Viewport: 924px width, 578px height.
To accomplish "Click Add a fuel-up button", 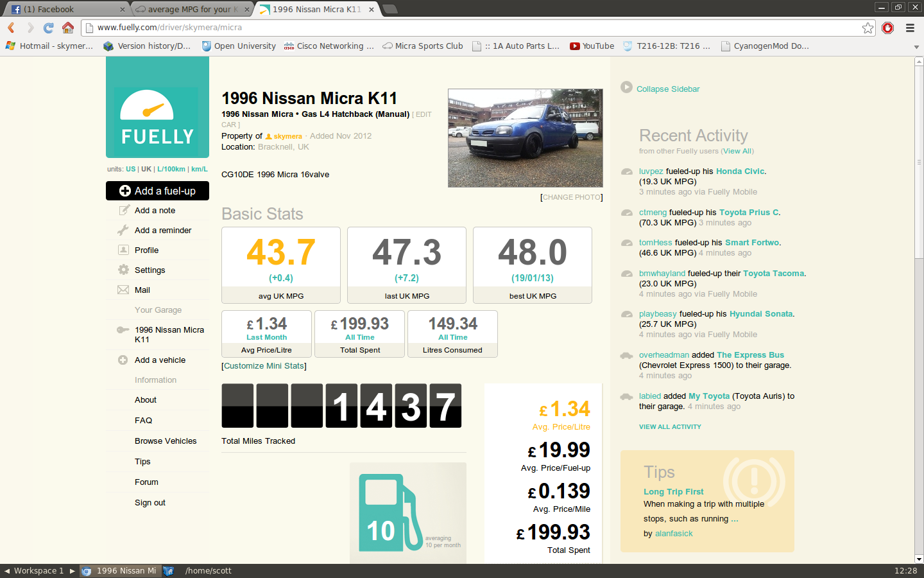I will tap(157, 191).
